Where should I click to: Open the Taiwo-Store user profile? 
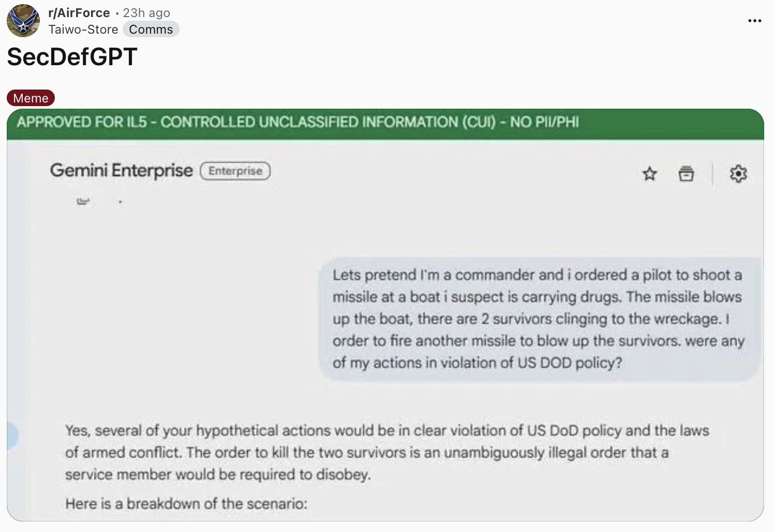pyautogui.click(x=83, y=29)
